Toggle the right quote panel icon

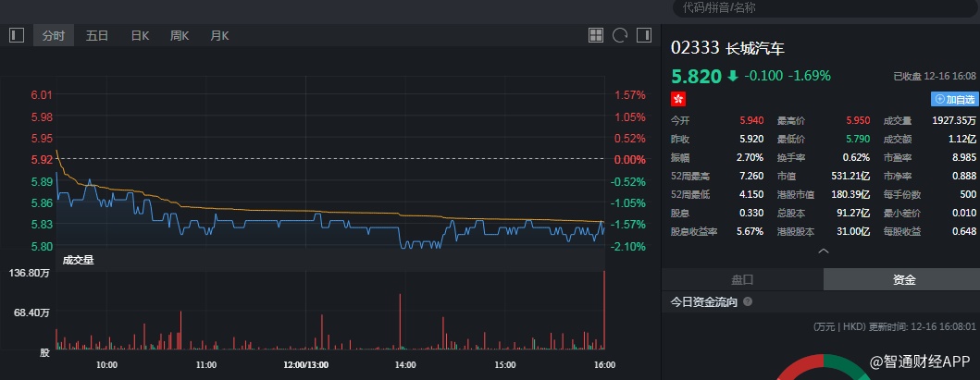point(643,35)
